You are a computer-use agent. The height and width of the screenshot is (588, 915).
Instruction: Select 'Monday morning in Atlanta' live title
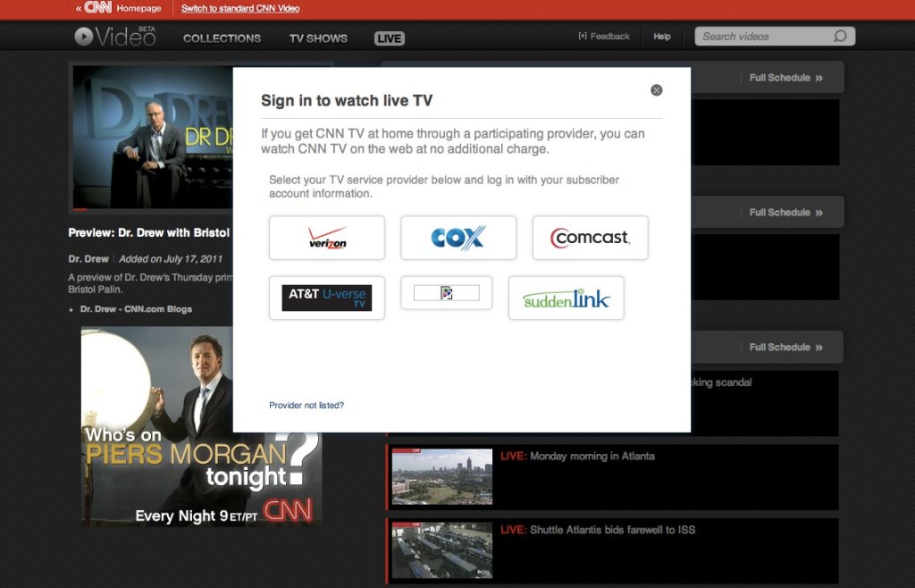click(x=592, y=456)
